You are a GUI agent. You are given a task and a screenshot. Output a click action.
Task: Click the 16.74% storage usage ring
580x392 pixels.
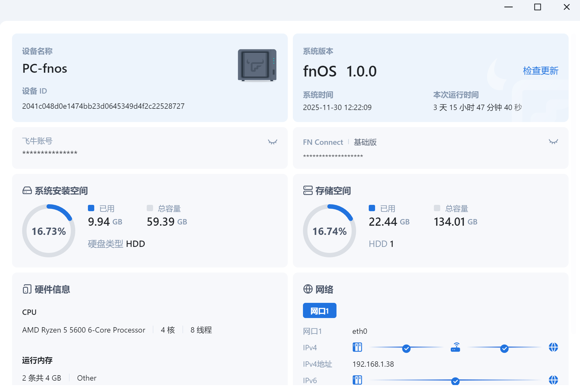330,231
